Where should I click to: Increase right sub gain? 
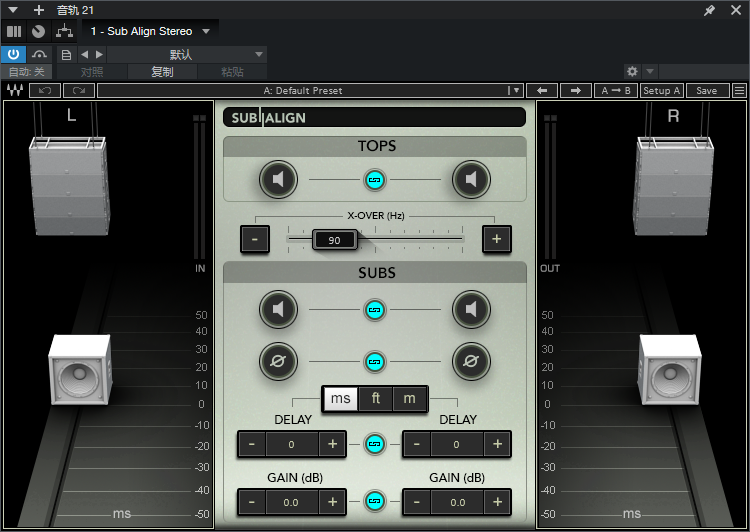497,502
